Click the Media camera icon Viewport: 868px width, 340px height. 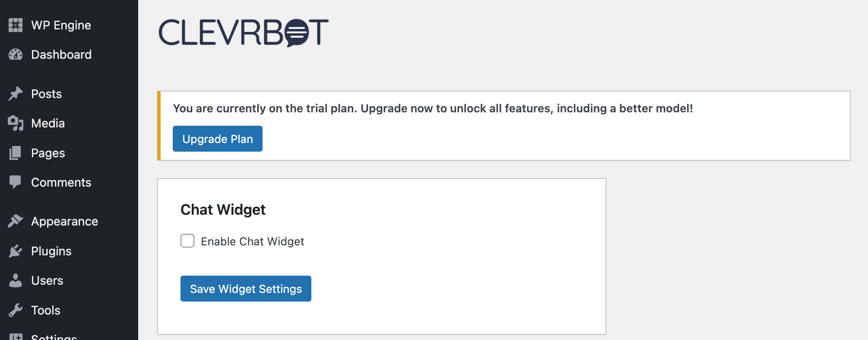(x=16, y=123)
